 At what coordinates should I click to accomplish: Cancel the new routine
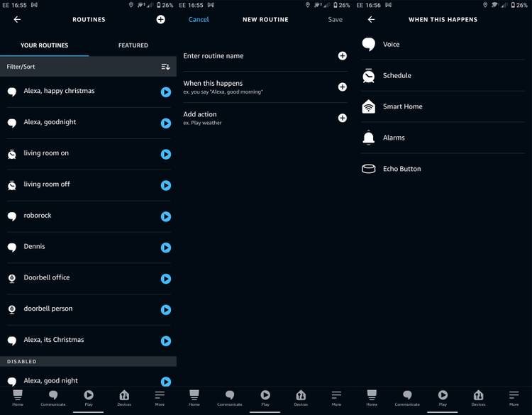[x=199, y=19]
